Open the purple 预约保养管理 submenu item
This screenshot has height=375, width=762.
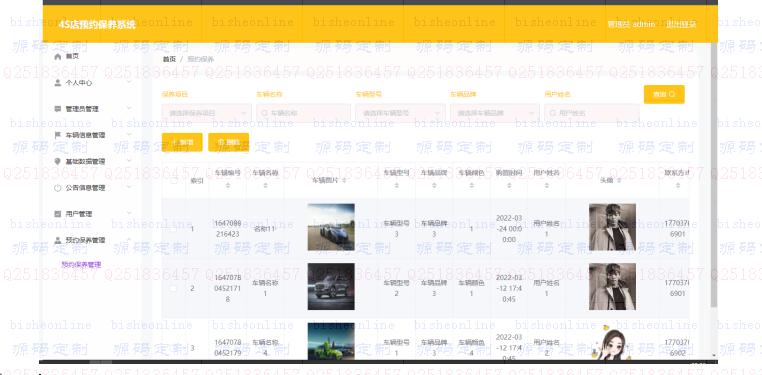81,265
